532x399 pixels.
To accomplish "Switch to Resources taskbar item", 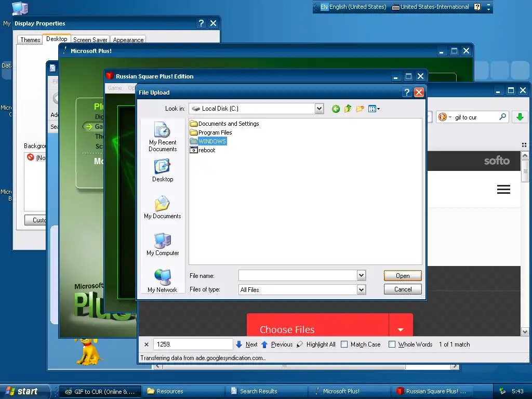I will [x=183, y=391].
